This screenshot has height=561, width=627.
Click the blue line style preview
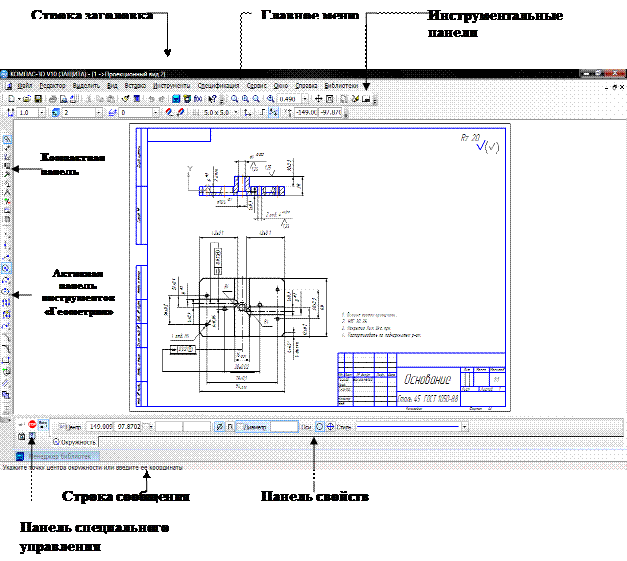(408, 427)
